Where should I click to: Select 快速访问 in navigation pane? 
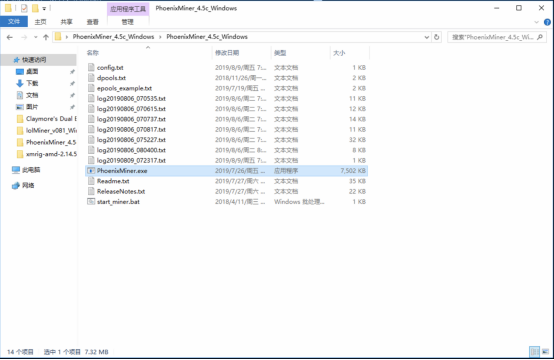point(34,60)
